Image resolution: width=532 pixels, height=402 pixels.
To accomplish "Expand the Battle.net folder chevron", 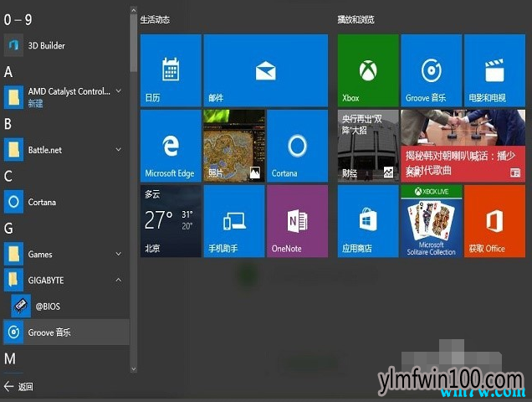I will 119,150.
